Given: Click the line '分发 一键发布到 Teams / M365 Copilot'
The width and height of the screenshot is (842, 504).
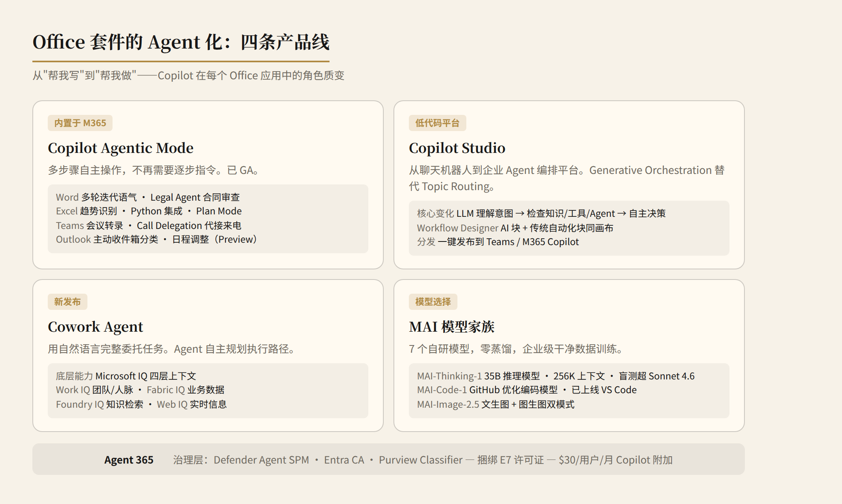Looking at the screenshot, I should 498,242.
